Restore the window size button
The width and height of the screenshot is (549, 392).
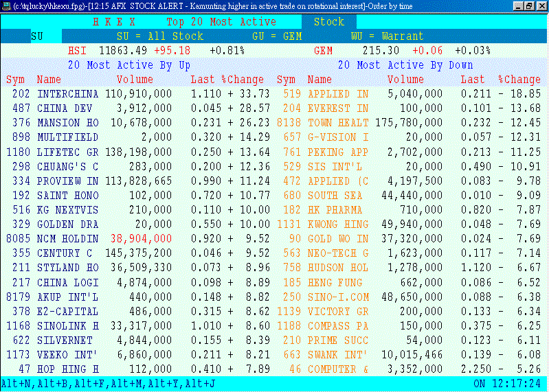click(529, 6)
